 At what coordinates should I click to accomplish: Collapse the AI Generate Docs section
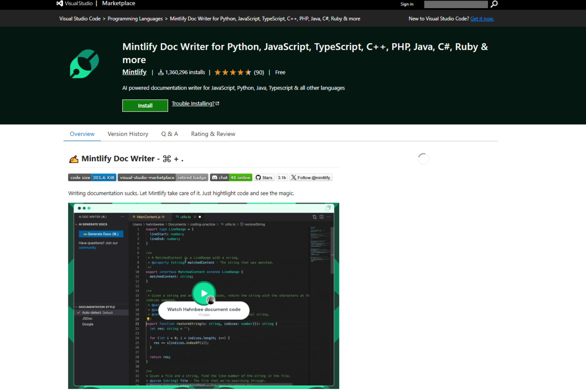76,224
